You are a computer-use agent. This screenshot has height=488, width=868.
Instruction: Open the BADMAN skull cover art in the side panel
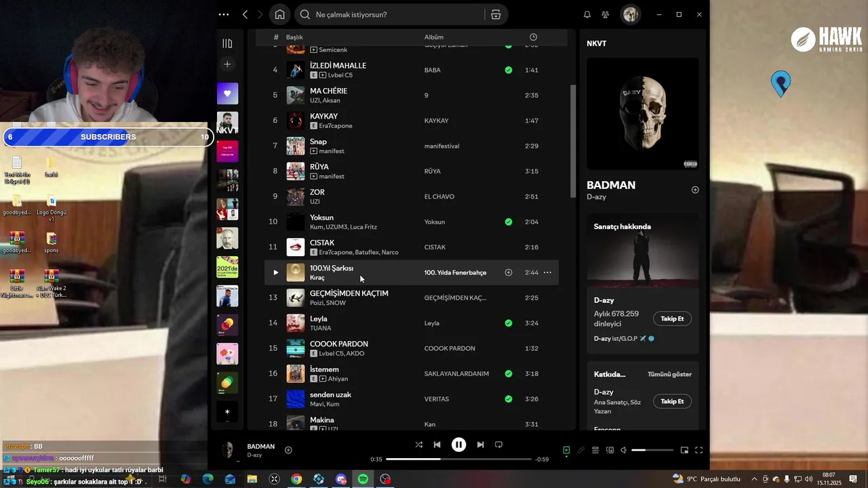[x=642, y=113]
